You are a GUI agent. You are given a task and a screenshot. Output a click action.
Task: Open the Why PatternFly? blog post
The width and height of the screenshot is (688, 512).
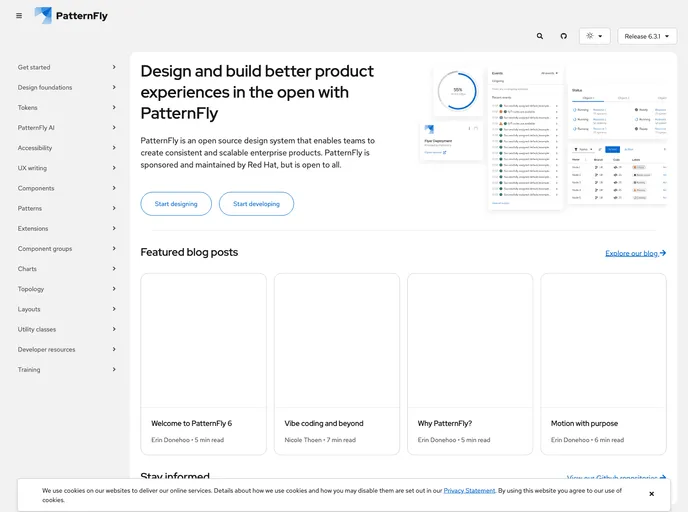tap(444, 423)
